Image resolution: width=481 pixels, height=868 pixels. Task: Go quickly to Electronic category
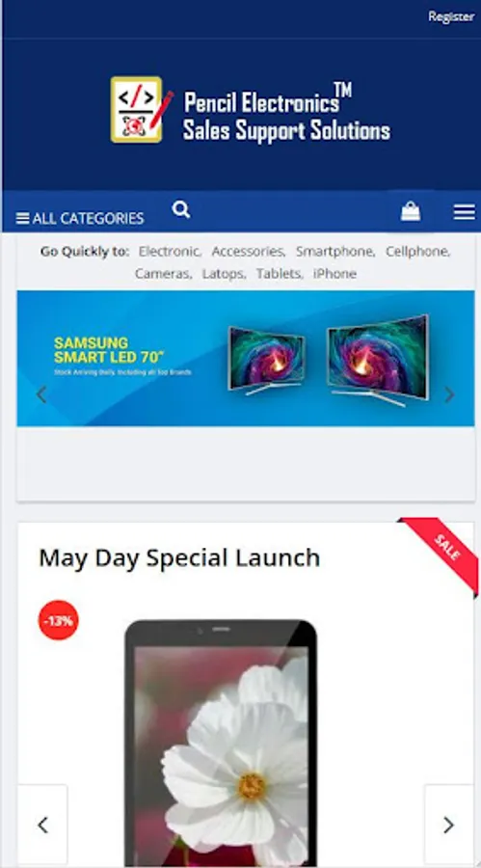(x=170, y=252)
